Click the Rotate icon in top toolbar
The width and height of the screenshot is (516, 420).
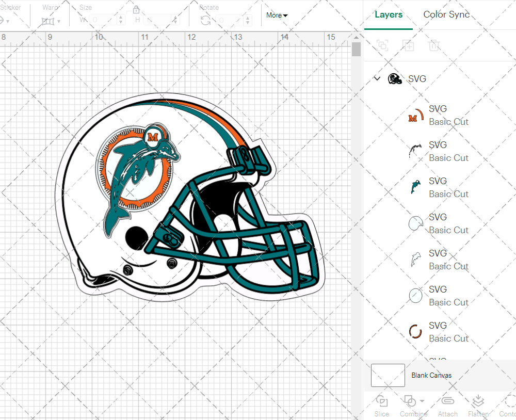tap(205, 20)
